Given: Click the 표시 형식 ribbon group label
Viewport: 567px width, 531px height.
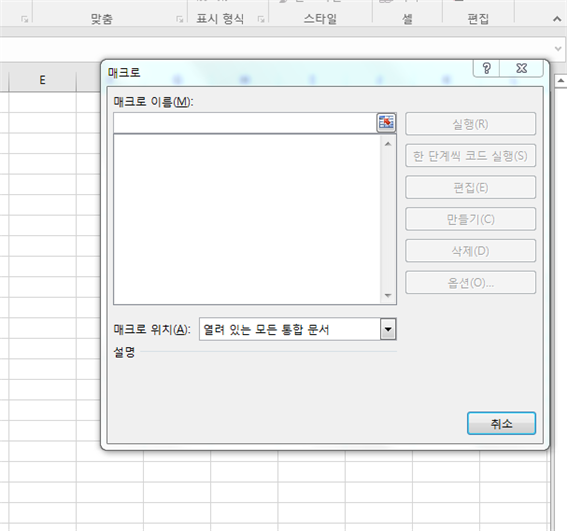Looking at the screenshot, I should coord(220,18).
